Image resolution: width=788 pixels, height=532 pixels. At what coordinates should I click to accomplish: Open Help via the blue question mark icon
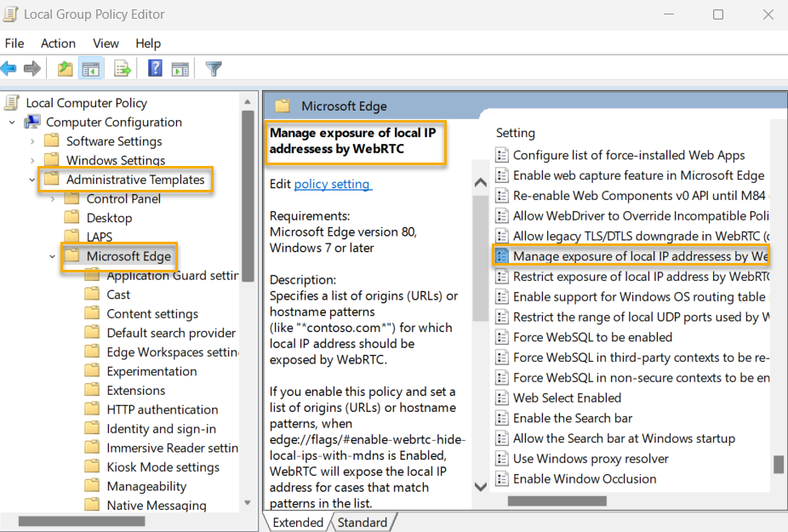156,68
